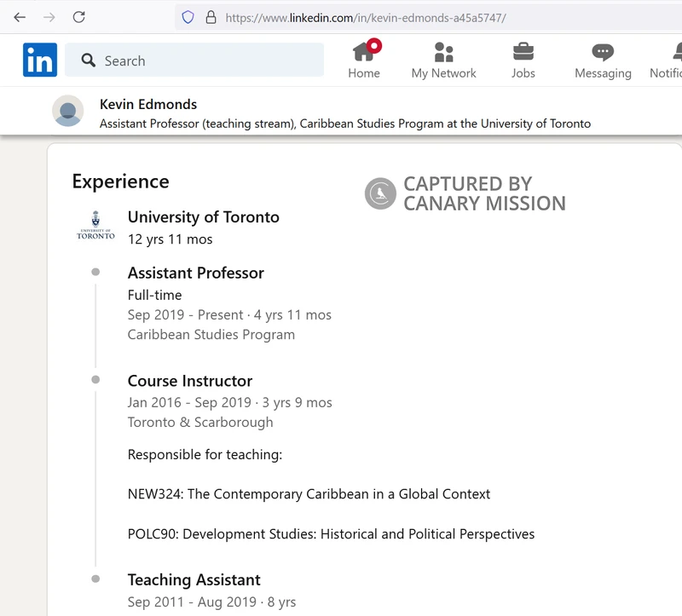Open the Messaging tab
This screenshot has width=682, height=616.
[603, 60]
